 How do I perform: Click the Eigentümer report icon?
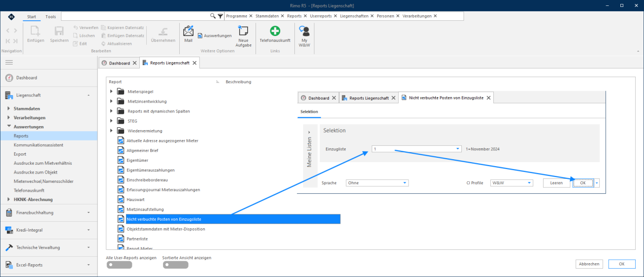[121, 160]
